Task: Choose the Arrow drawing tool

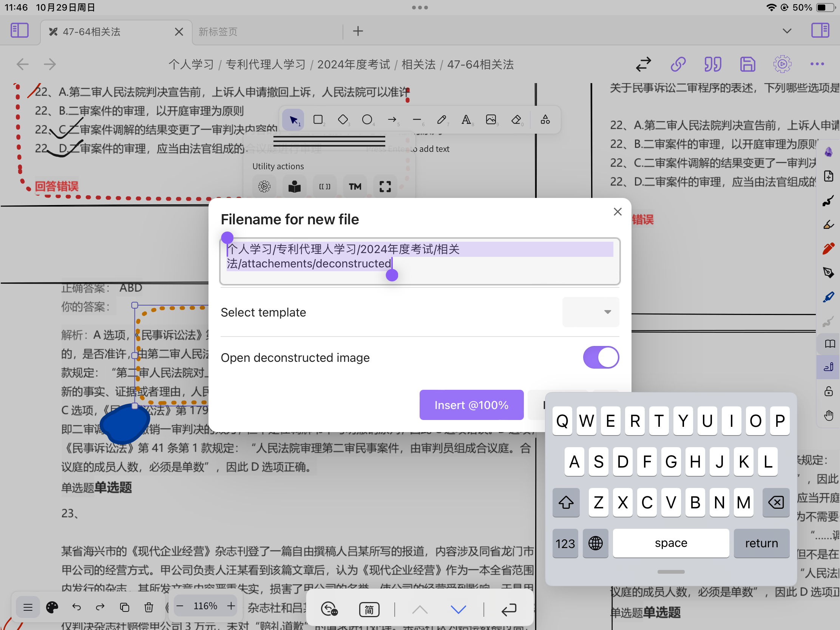Action: pyautogui.click(x=392, y=120)
